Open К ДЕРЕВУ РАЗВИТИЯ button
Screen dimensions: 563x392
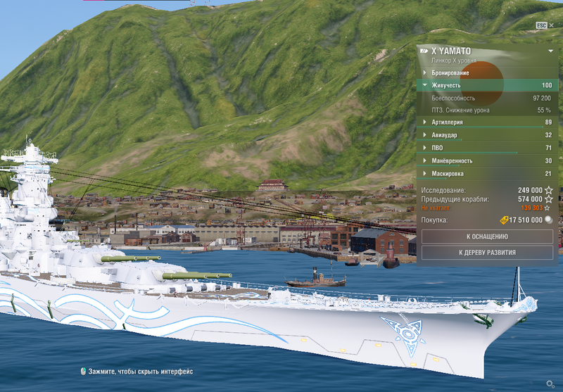pyautogui.click(x=487, y=253)
